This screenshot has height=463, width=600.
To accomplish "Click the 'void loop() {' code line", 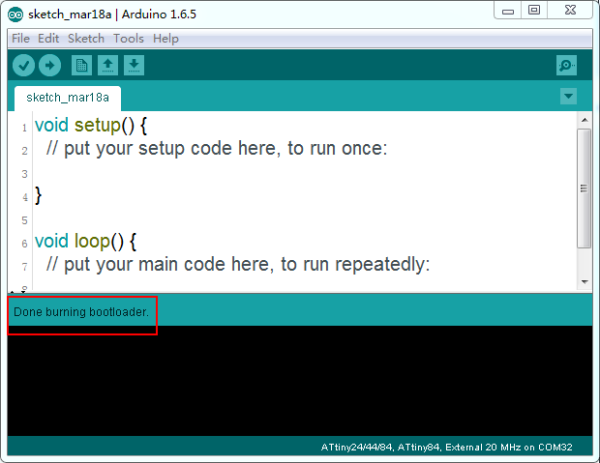I will click(85, 241).
